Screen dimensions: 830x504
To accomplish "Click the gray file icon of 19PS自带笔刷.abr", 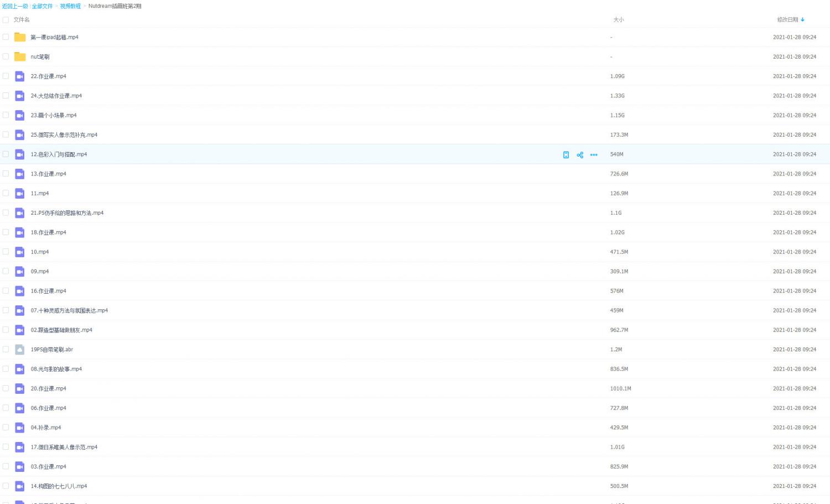I will (x=20, y=350).
